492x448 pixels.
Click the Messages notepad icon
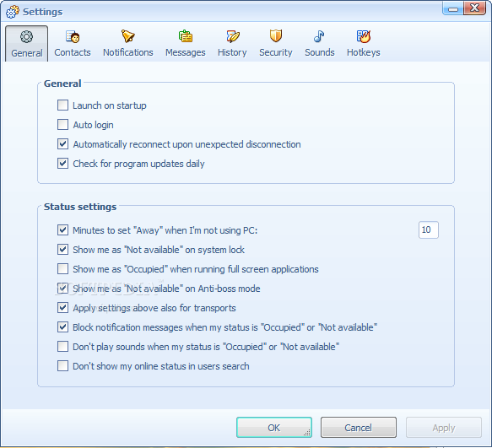point(186,36)
